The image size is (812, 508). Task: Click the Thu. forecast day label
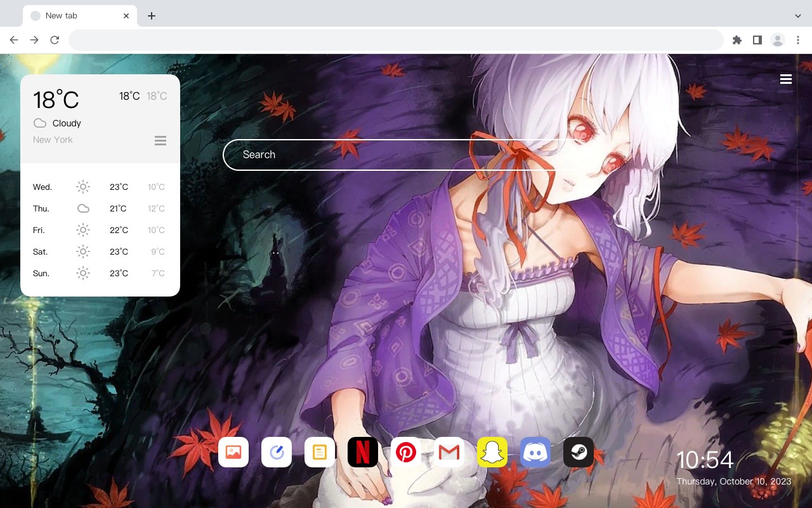pyautogui.click(x=41, y=208)
